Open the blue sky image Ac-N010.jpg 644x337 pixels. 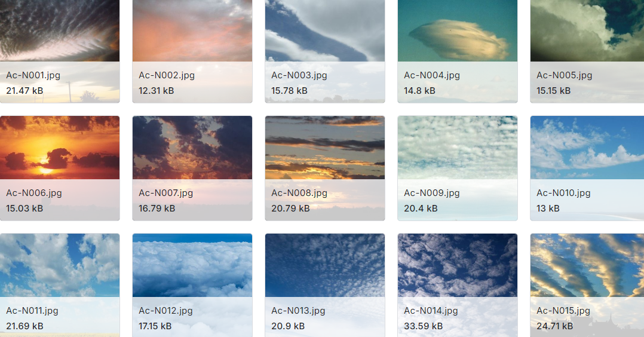click(x=587, y=148)
